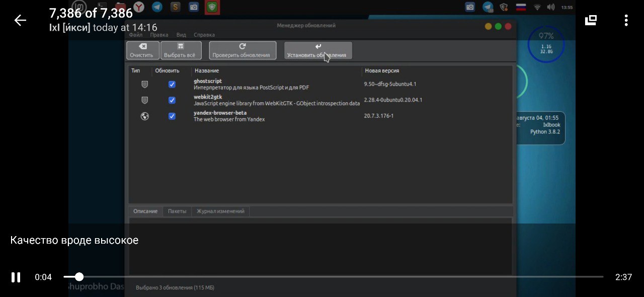Click the Telegram launcher icon in panel
The image size is (644, 297).
pyautogui.click(x=157, y=7)
